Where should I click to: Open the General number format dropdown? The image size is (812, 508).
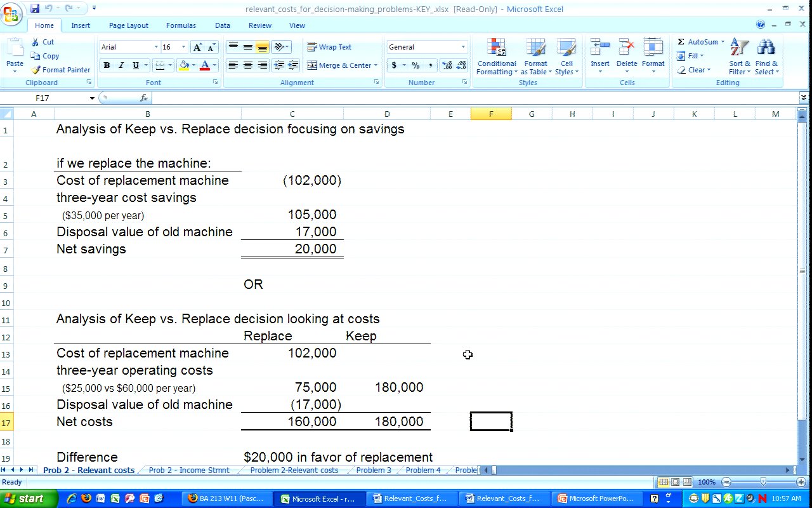(x=463, y=47)
